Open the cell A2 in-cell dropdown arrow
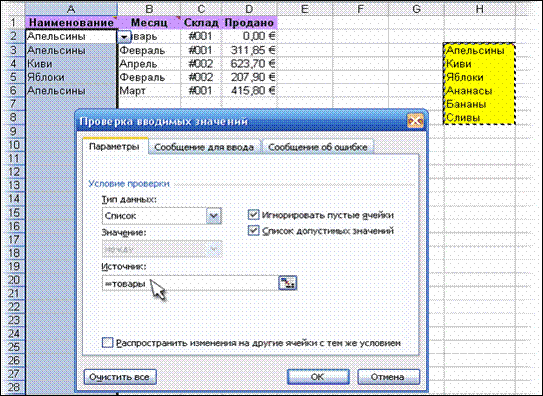 [124, 36]
